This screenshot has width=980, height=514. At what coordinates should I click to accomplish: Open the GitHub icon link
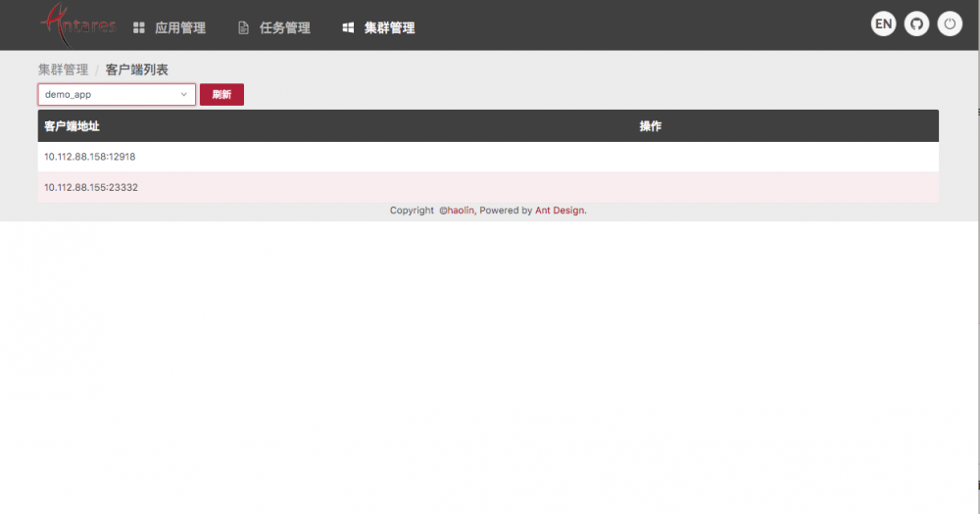coord(916,23)
